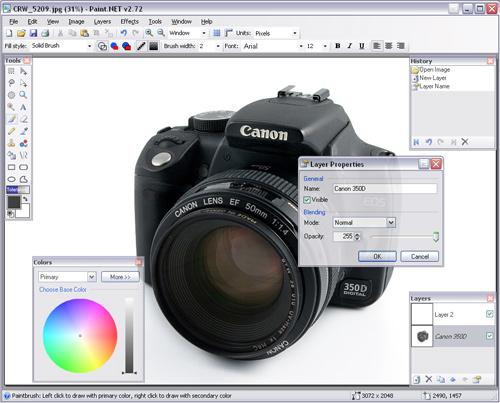Open the Fill style dropdown

[89, 46]
